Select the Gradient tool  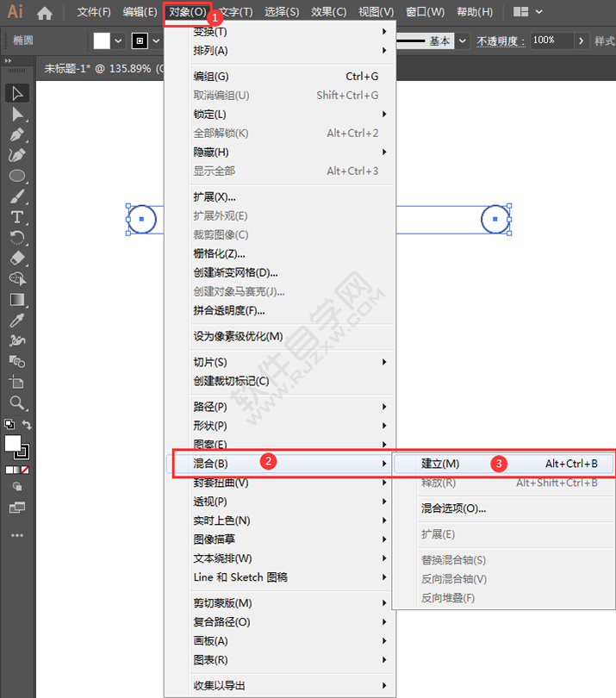(17, 300)
